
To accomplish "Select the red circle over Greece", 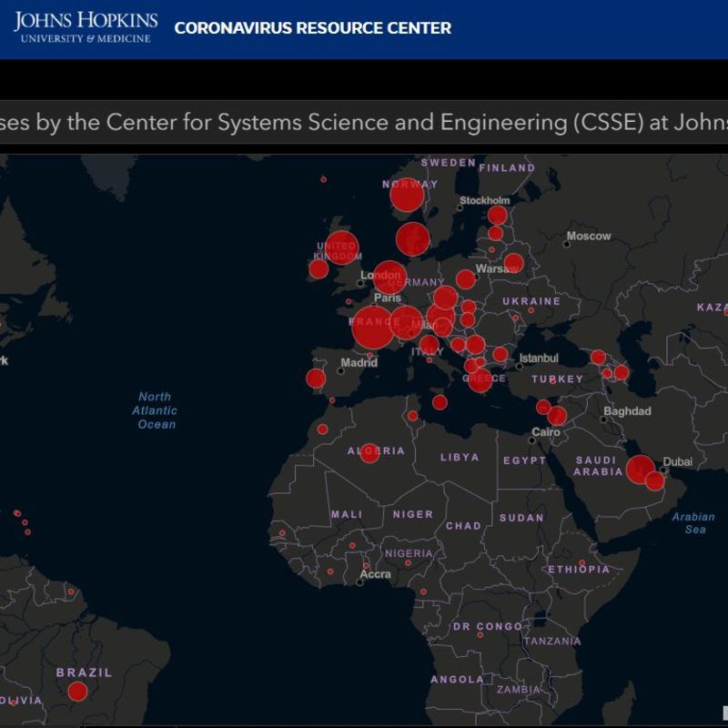I will point(480,379).
